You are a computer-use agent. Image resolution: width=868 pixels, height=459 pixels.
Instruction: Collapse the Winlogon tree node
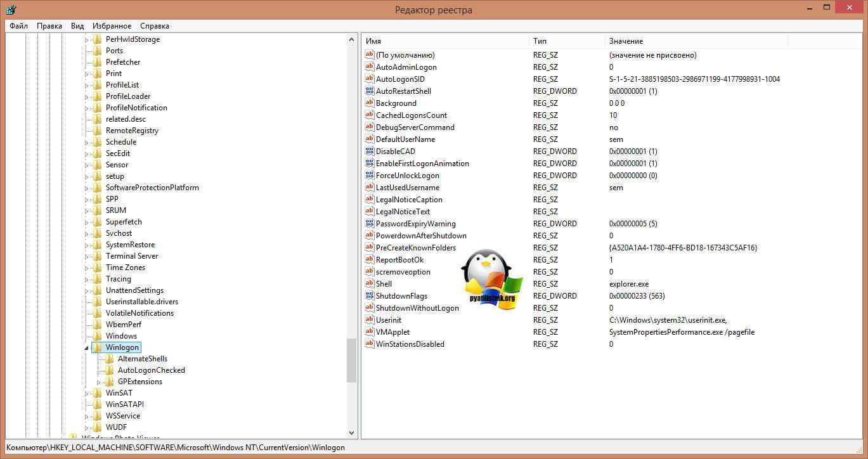(87, 348)
